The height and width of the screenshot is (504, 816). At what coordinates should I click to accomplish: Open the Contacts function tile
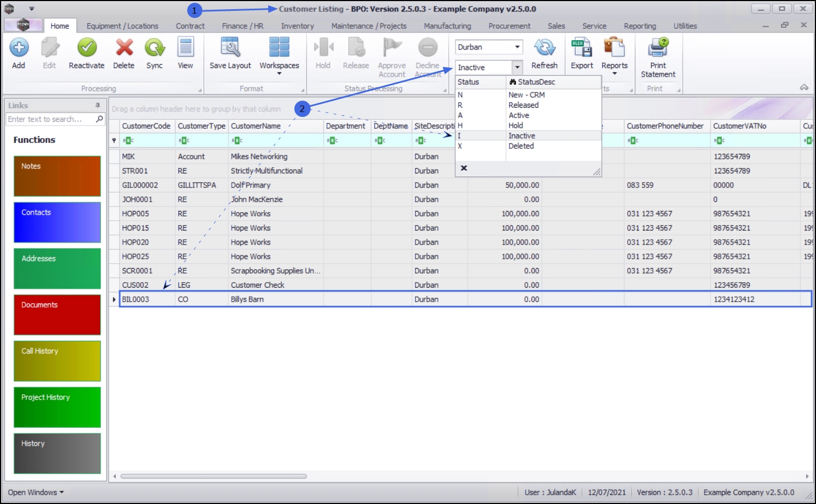[x=57, y=222]
